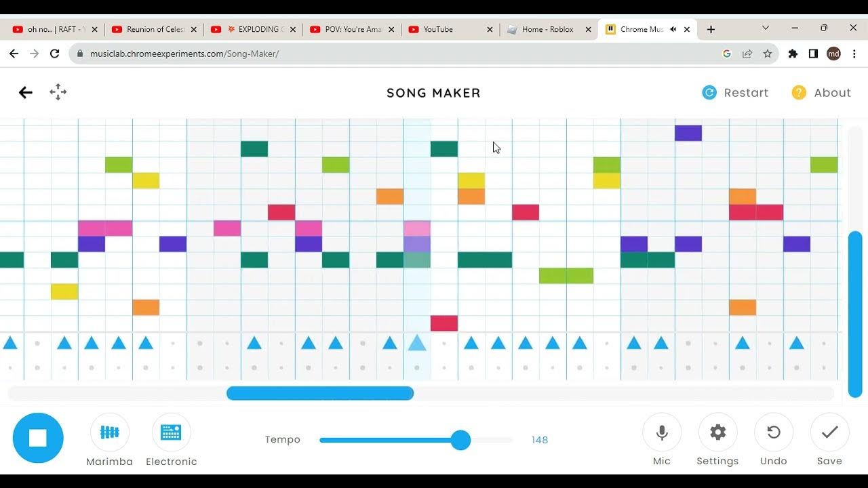Open the browser side panel icon

pos(813,54)
